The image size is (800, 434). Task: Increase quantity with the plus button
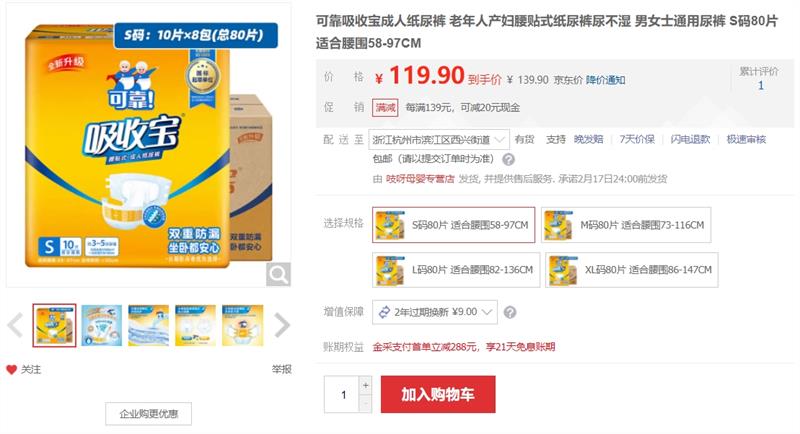365,385
